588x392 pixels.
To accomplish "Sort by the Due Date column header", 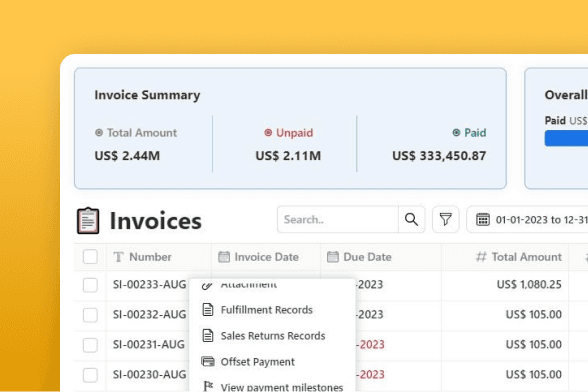I will [367, 257].
